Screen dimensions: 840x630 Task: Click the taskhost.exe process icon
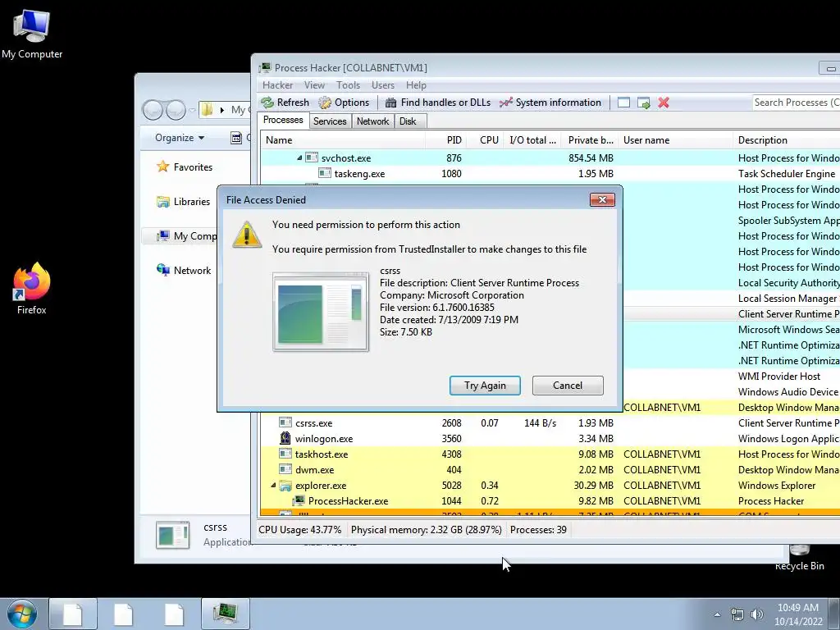(x=285, y=454)
